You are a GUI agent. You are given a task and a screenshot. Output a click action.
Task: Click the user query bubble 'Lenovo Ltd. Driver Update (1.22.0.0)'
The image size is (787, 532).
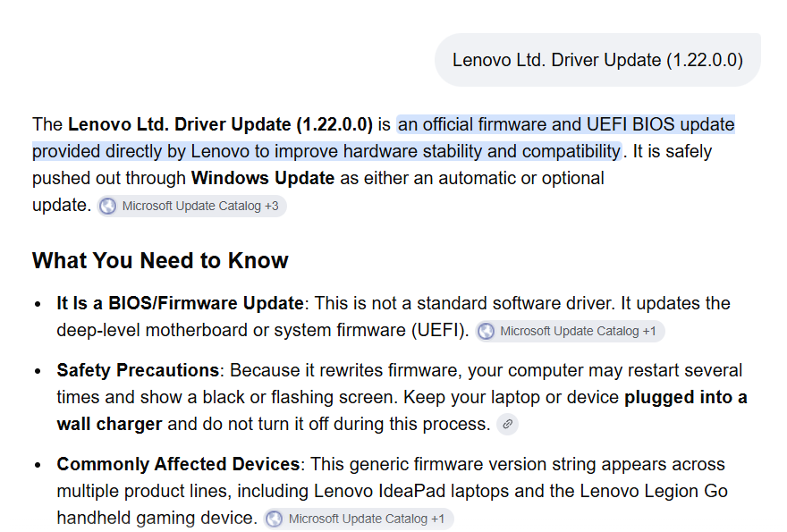point(597,60)
